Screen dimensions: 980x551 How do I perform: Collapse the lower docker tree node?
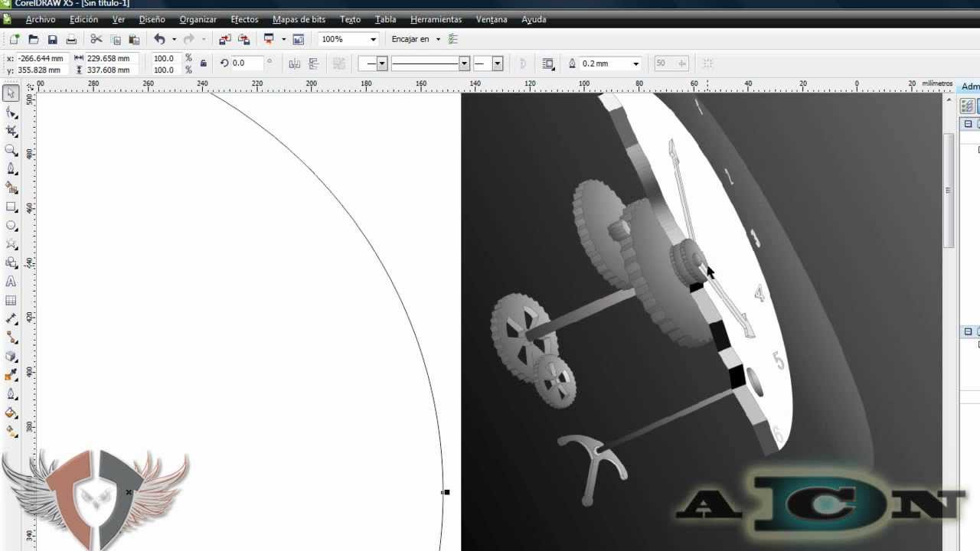pos(968,331)
